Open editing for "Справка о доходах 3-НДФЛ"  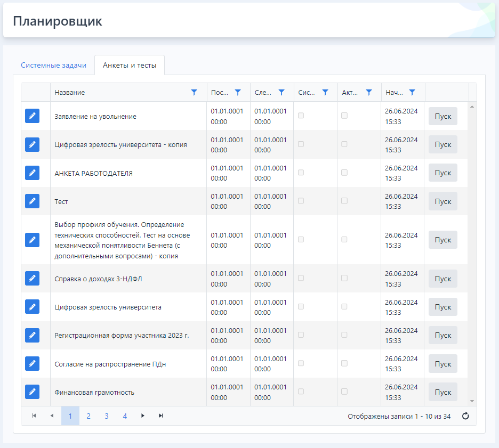point(32,279)
